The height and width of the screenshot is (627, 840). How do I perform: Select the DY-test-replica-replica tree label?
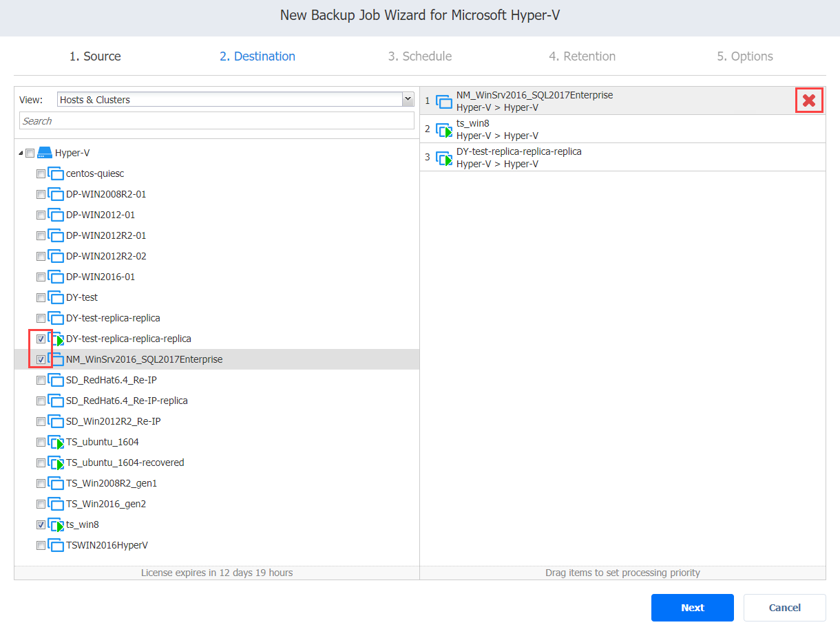click(113, 318)
